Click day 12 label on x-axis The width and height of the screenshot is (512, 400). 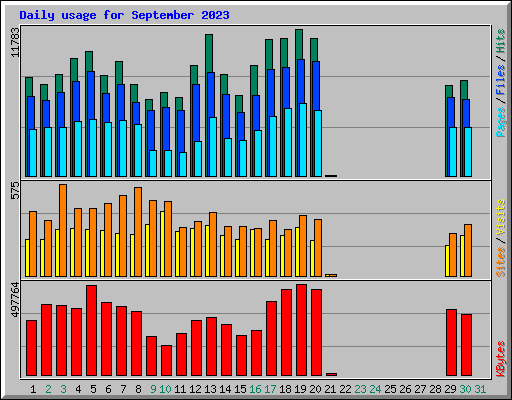pyautogui.click(x=195, y=389)
